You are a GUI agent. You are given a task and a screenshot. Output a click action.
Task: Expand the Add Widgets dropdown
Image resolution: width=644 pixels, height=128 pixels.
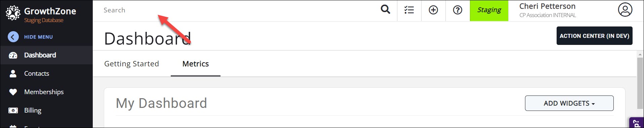569,103
